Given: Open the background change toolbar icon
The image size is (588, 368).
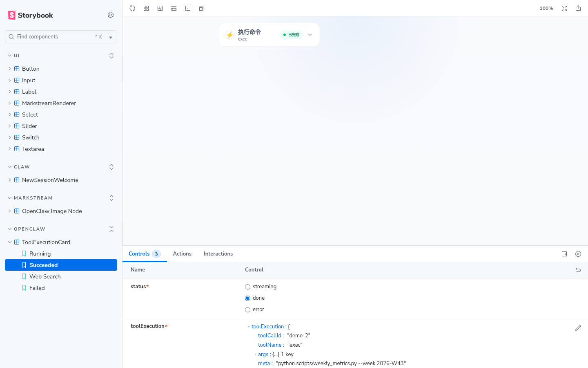Looking at the screenshot, I should (160, 8).
